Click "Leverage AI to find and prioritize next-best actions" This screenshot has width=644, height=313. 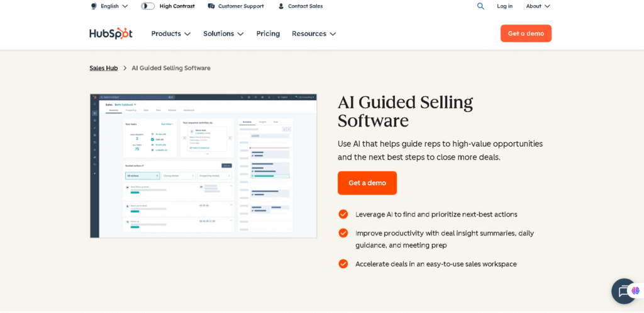coord(436,214)
